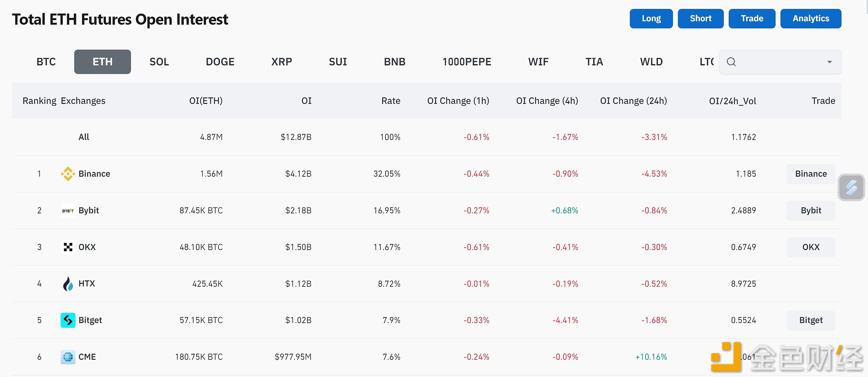
Task: Select the Long toggle button
Action: pyautogui.click(x=650, y=18)
